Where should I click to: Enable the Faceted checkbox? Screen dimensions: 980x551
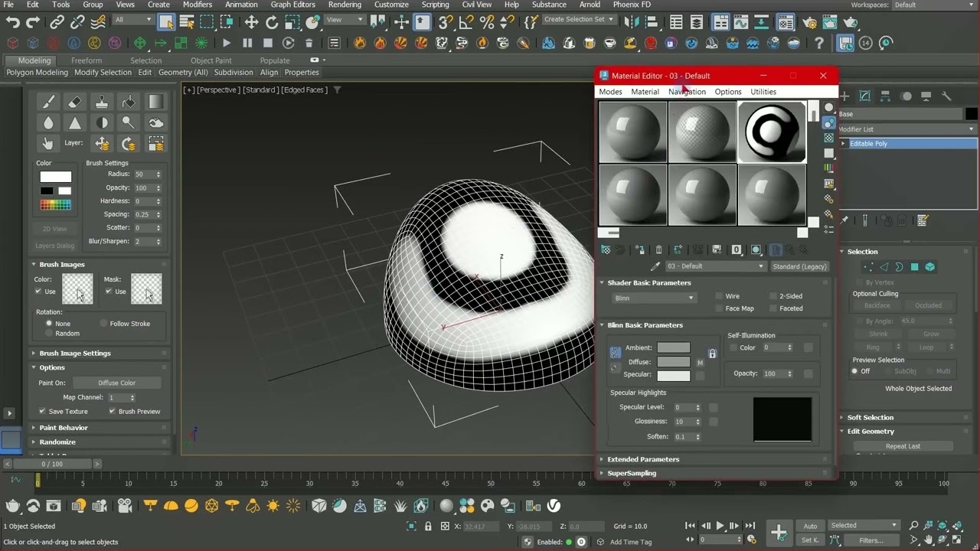(773, 308)
